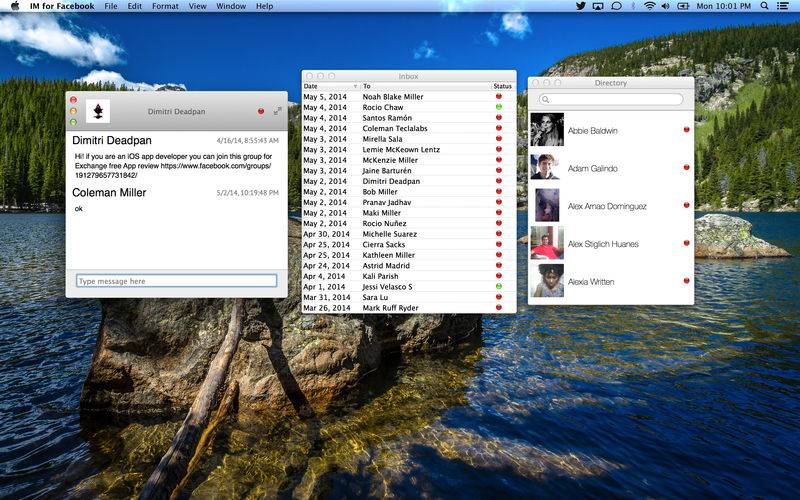Click the battery status icon
Screen dimensions: 800x500
683,6
